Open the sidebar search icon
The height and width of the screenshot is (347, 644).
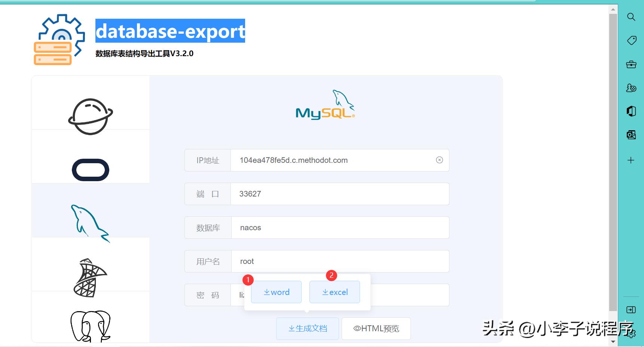(x=631, y=17)
